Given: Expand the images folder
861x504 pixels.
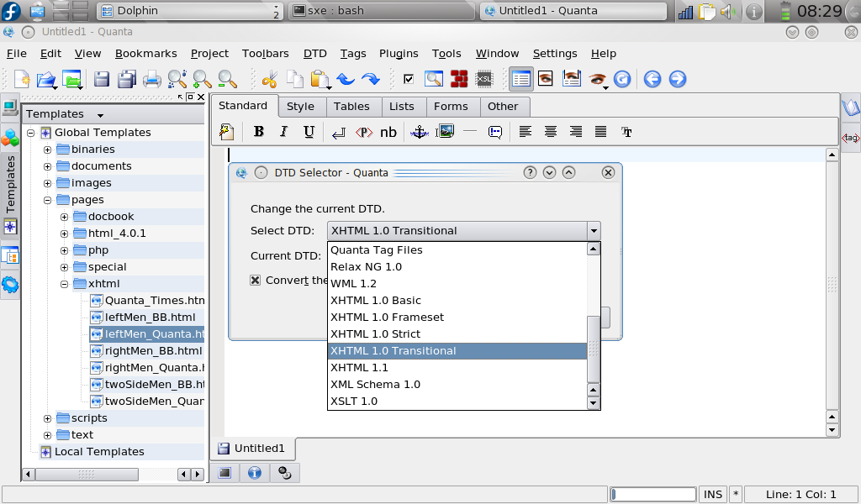Looking at the screenshot, I should 47,183.
